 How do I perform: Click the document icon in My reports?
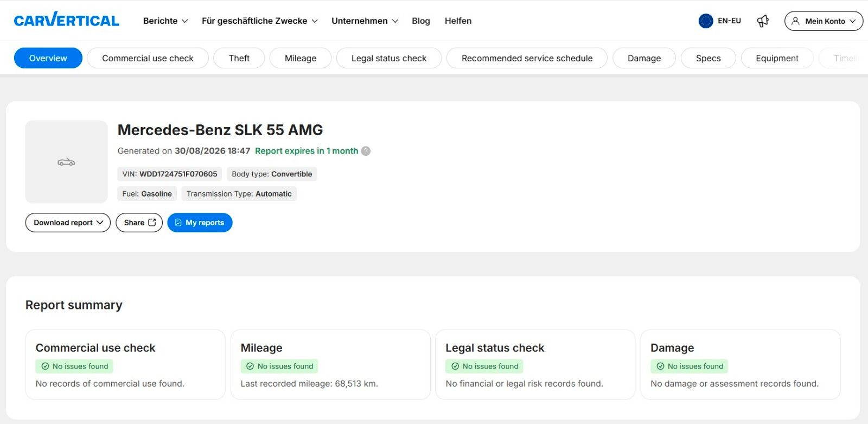(x=178, y=223)
